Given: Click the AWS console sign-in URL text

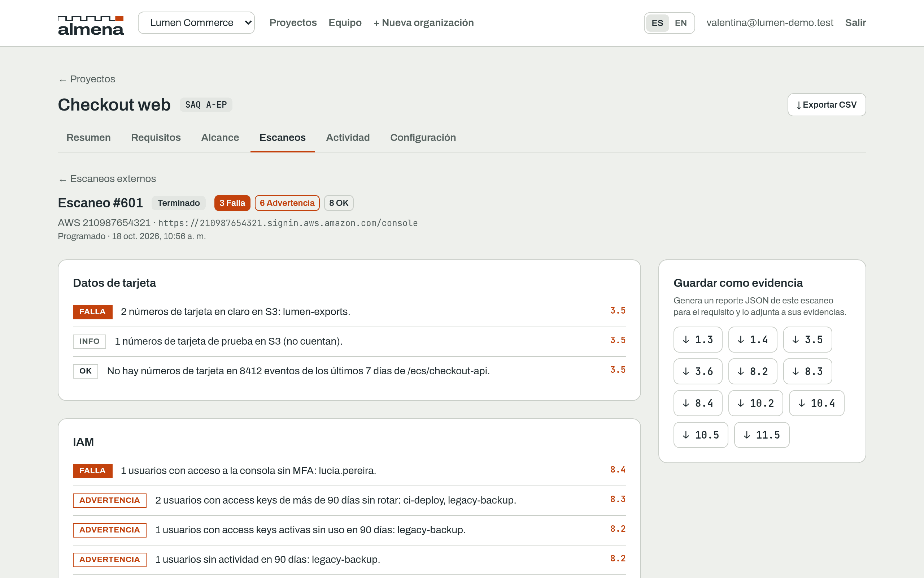Looking at the screenshot, I should click(288, 223).
